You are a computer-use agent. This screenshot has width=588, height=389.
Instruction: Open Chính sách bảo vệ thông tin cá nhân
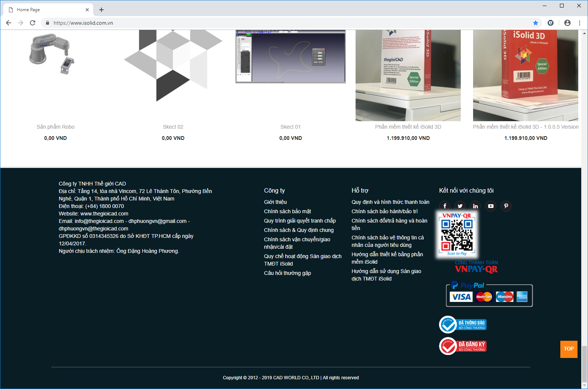click(388, 241)
